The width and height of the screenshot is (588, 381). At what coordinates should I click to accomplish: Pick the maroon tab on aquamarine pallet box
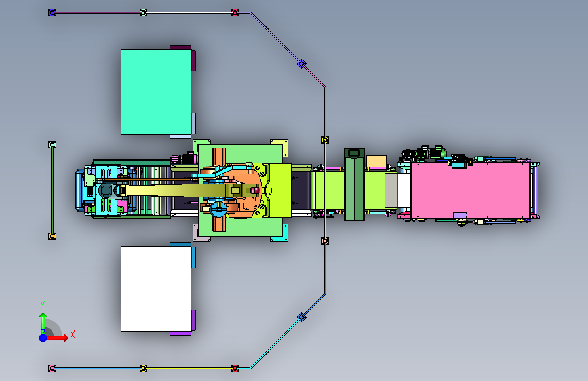[193, 60]
